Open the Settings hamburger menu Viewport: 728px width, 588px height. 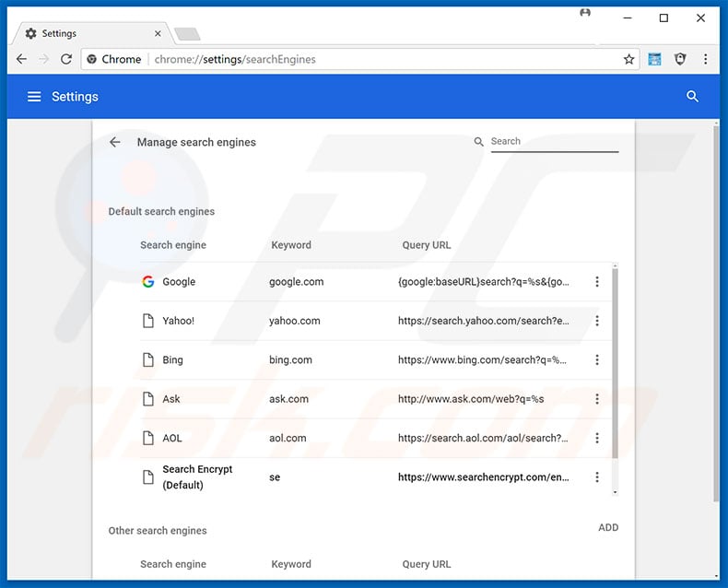[34, 97]
